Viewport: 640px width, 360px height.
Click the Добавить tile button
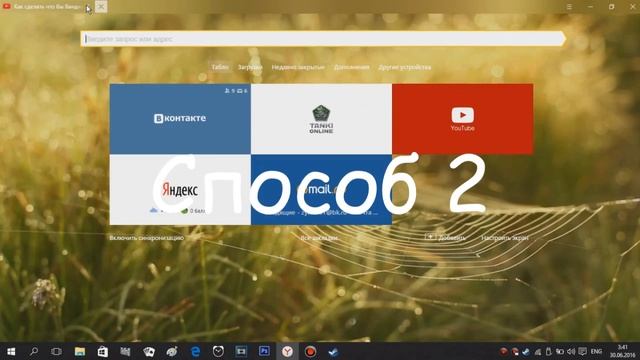coord(445,238)
